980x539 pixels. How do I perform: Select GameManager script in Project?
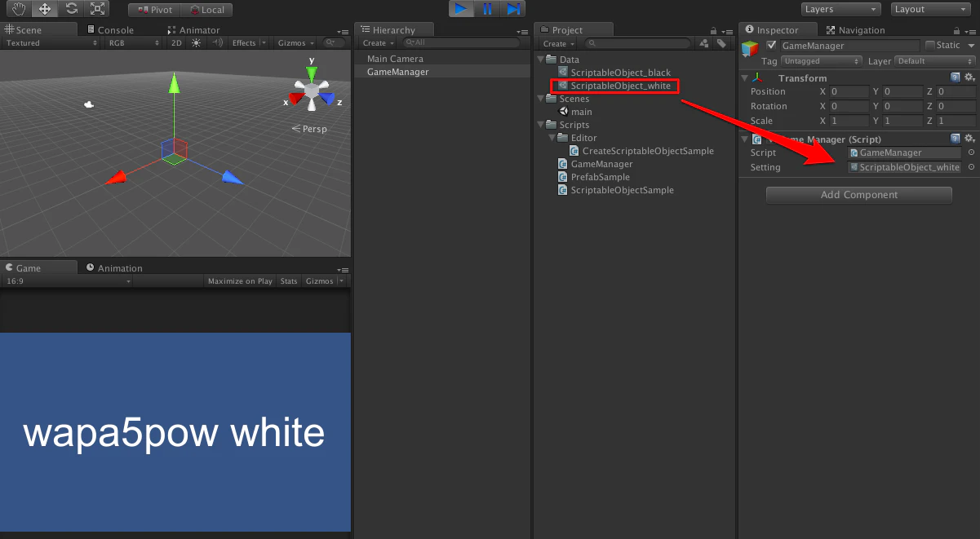pos(596,164)
